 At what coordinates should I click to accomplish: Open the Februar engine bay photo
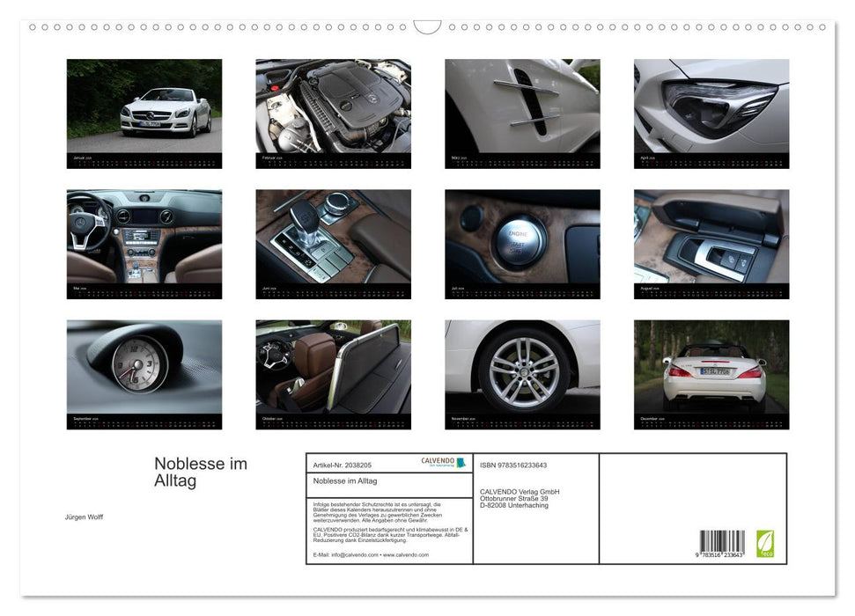(334, 106)
